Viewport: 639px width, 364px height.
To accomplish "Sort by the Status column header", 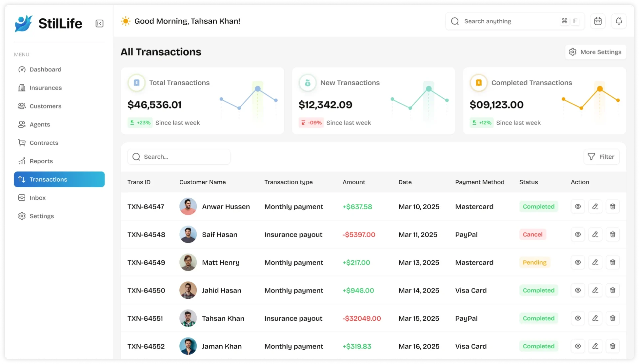I will [529, 182].
